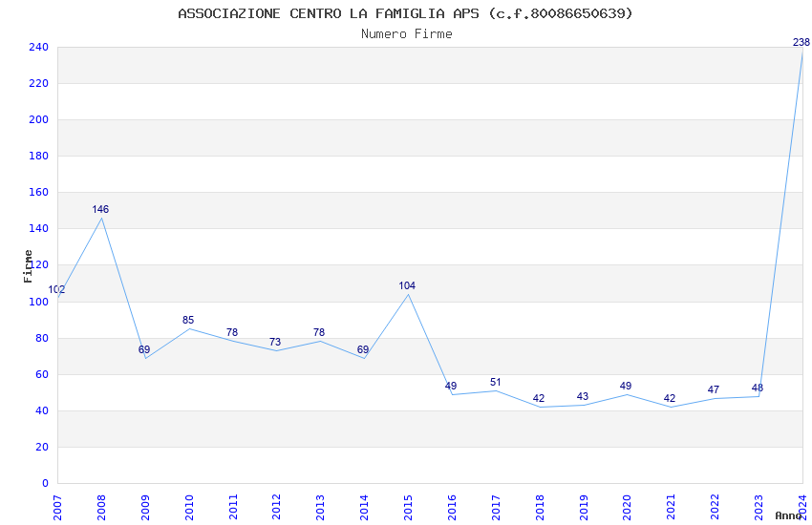Click the 102 data label at chart start
The width and height of the screenshot is (812, 525).
tap(57, 290)
